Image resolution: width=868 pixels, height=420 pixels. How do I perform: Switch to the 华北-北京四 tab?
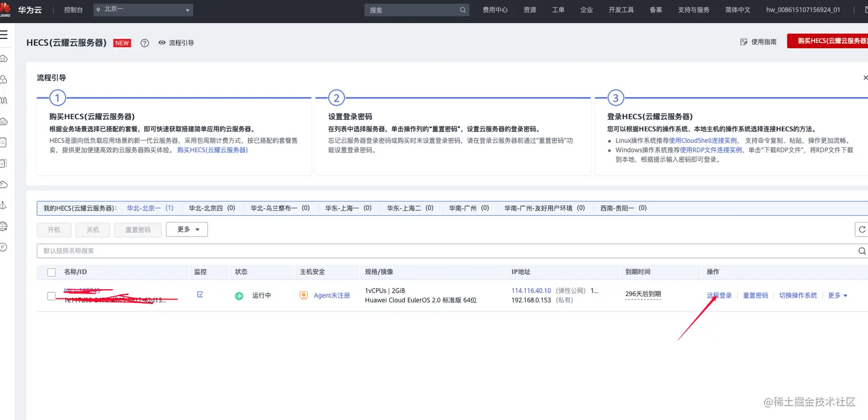click(x=212, y=208)
